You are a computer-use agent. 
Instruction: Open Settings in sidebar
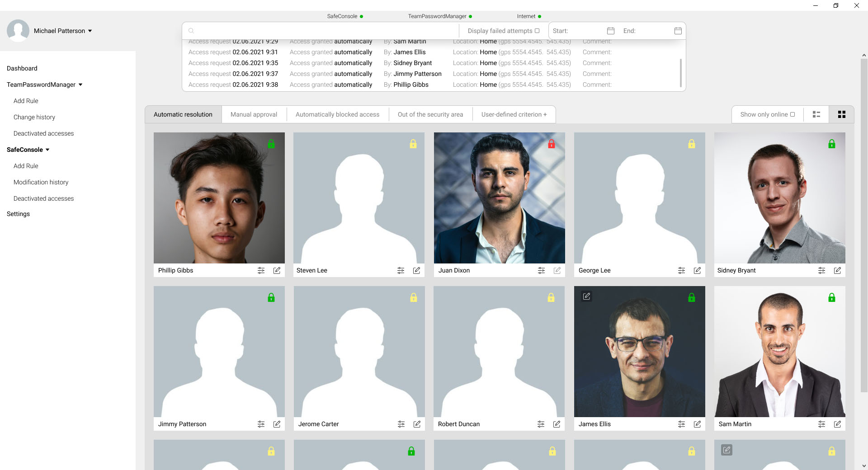[19, 214]
